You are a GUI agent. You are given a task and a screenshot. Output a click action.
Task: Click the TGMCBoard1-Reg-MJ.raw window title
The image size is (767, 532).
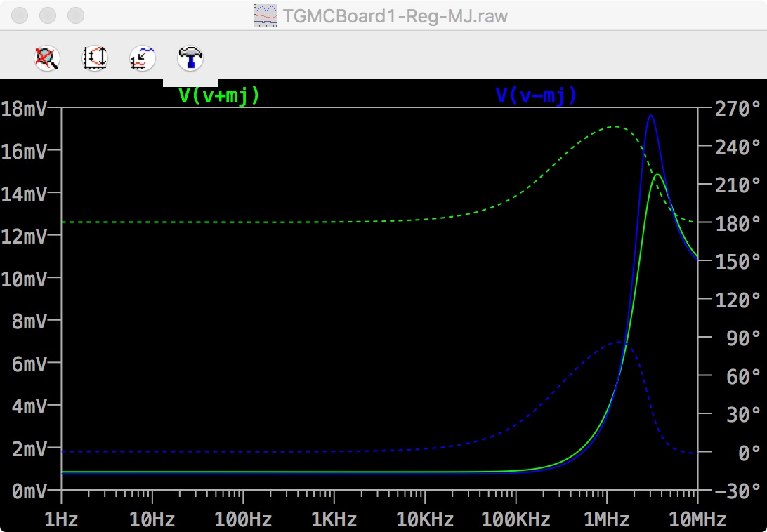[x=395, y=16]
